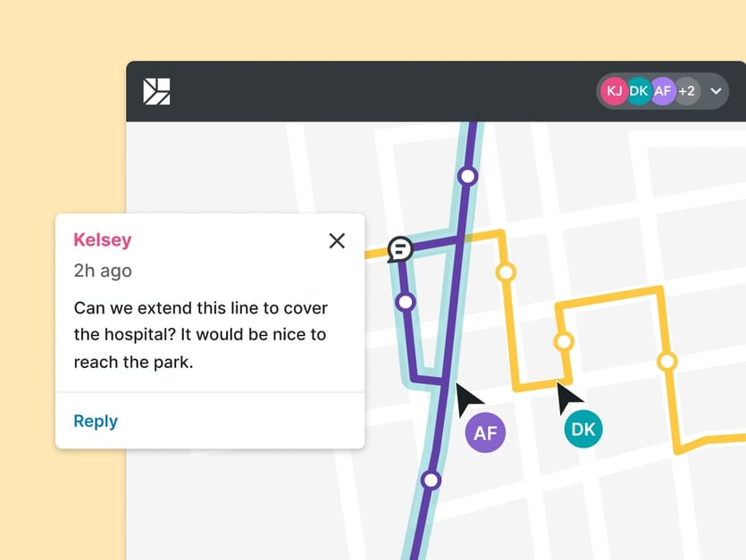Select the rightmost yellow line stop
Screen dimensions: 746x560
pyautogui.click(x=666, y=362)
